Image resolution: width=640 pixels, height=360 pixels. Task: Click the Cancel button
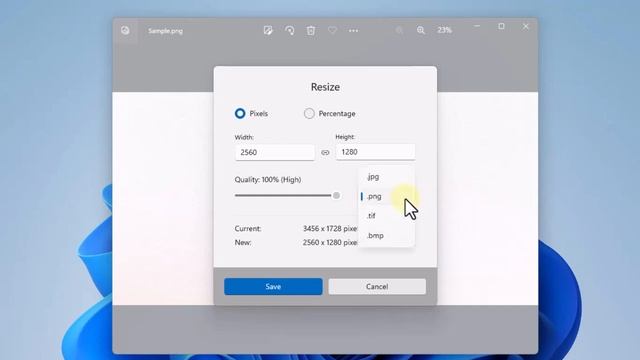click(377, 287)
